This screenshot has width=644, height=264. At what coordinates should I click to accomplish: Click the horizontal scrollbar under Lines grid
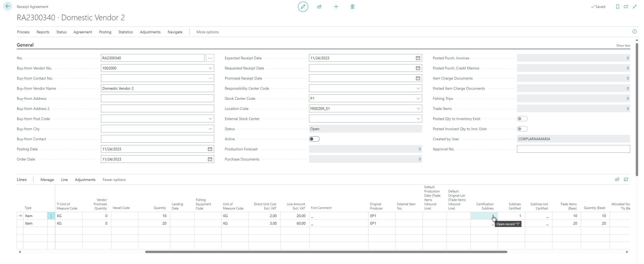(326, 252)
